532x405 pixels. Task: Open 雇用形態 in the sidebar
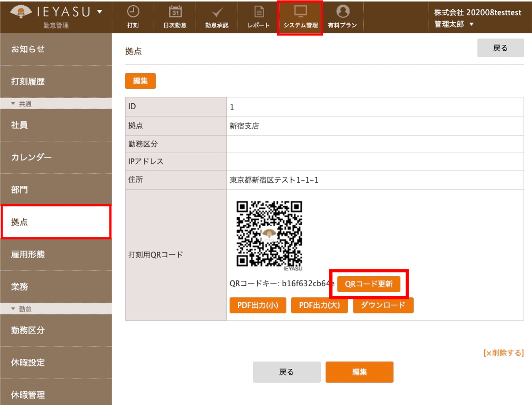pyautogui.click(x=56, y=254)
